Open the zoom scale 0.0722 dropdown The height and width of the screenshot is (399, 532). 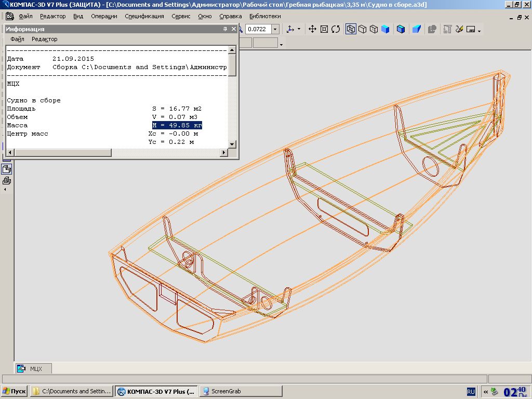point(275,29)
